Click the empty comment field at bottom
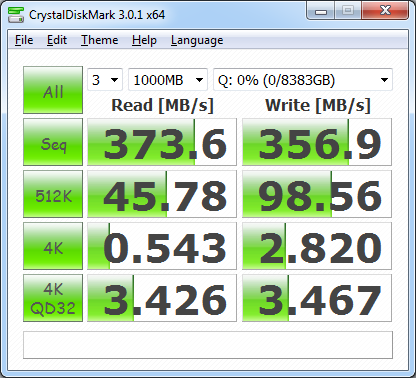 click(208, 345)
